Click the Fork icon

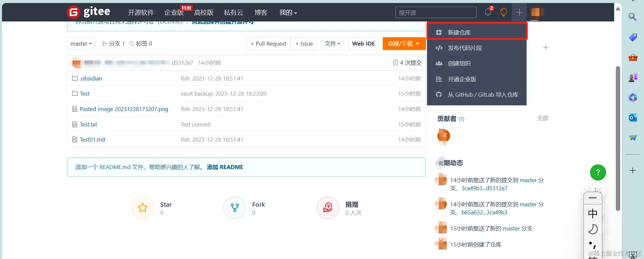234,208
